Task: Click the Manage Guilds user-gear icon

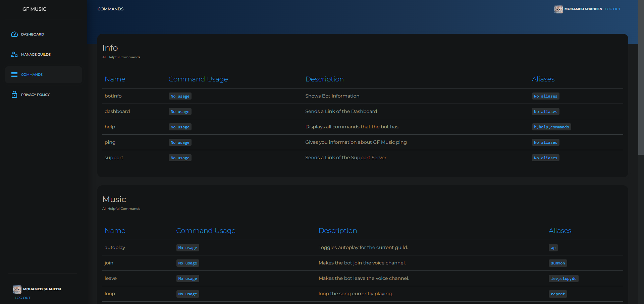Action: coord(14,54)
